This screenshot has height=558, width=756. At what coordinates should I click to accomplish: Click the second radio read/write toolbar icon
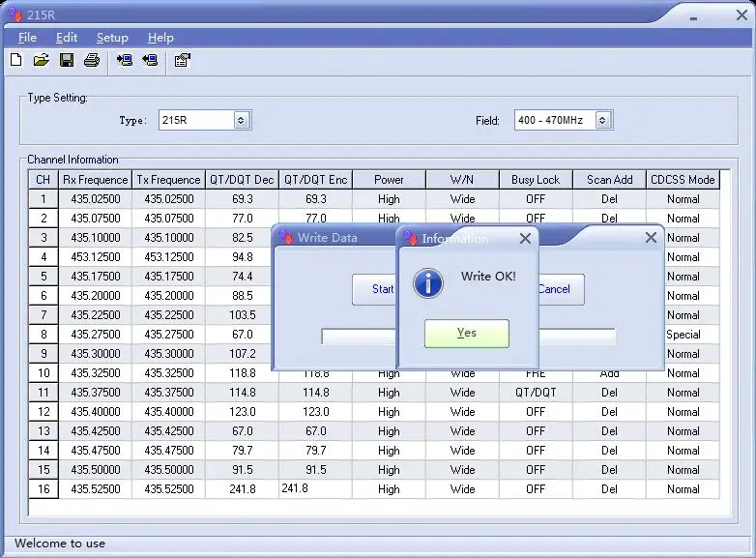[x=150, y=60]
